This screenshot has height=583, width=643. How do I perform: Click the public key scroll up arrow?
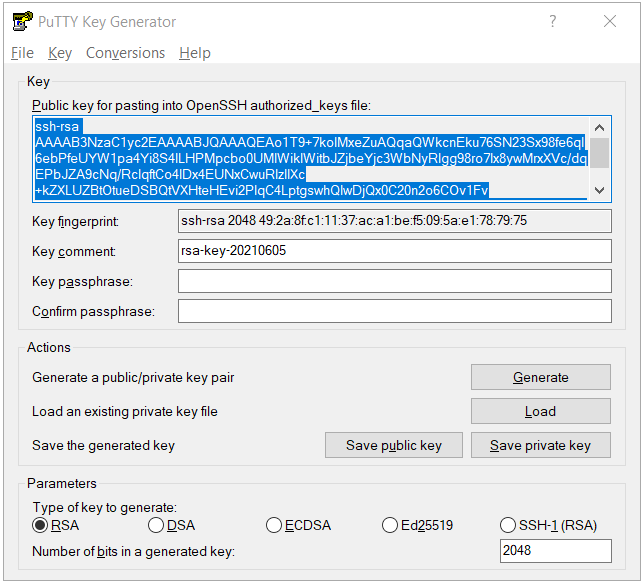coord(599,128)
